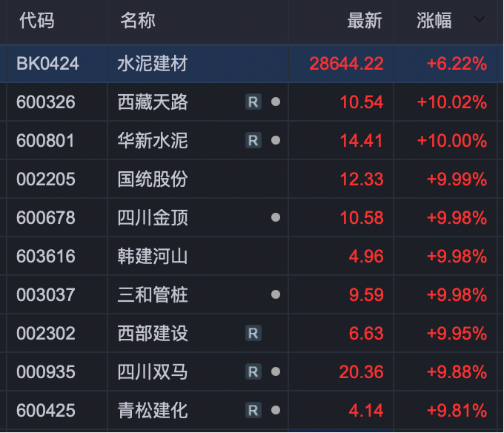The image size is (504, 433).
Task: Select the BK0424 code cell
Action: point(47,64)
